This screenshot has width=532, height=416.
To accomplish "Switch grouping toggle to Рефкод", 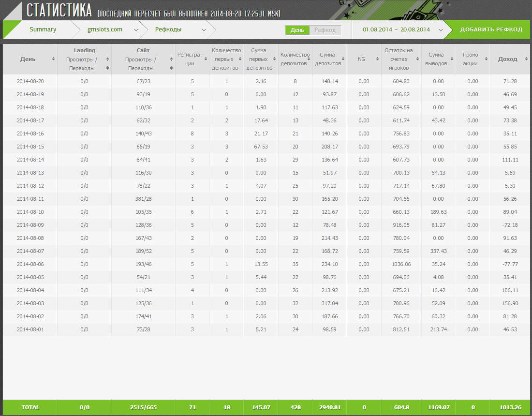I will pyautogui.click(x=325, y=30).
